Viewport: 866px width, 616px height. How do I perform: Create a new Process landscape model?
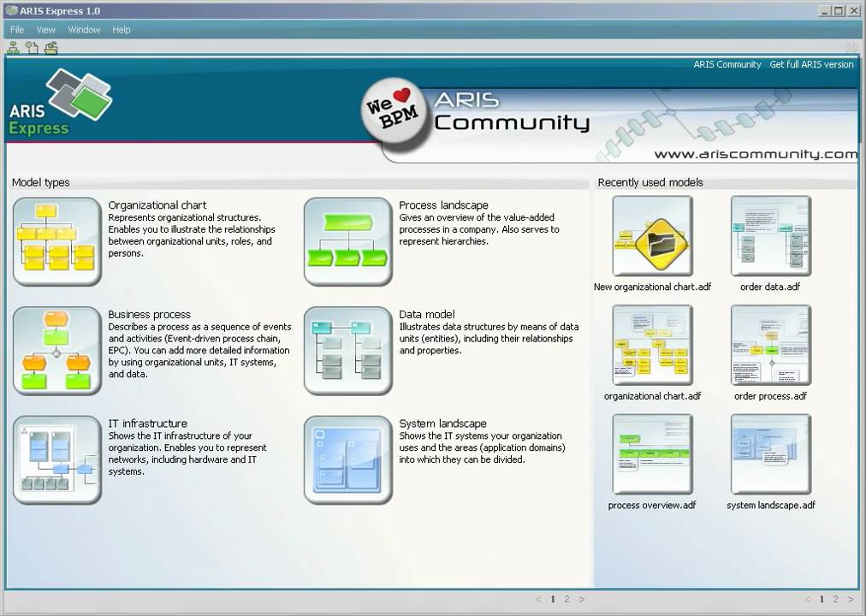point(348,242)
